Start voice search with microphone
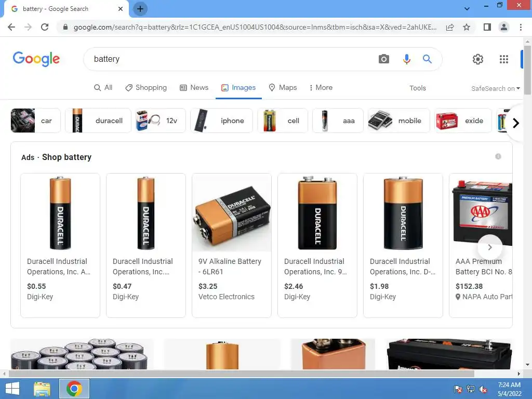Screen dimensions: 532x399 pos(406,59)
